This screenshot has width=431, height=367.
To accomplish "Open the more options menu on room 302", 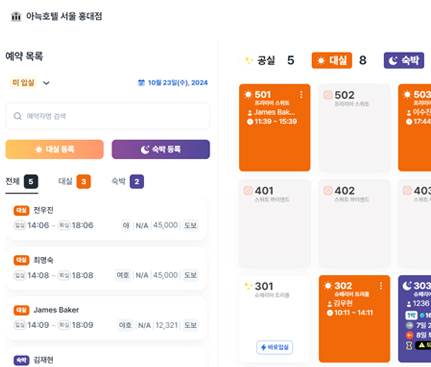I will pyautogui.click(x=381, y=286).
